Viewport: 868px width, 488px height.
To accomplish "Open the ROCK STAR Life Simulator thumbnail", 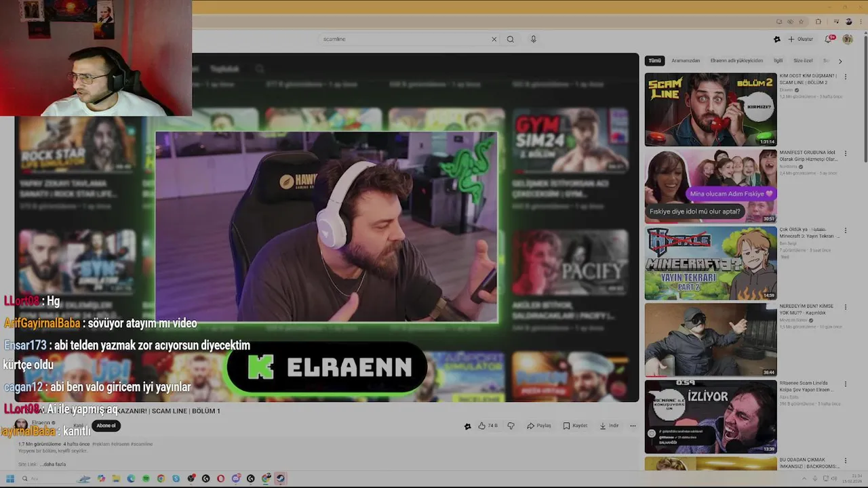I will tap(77, 144).
